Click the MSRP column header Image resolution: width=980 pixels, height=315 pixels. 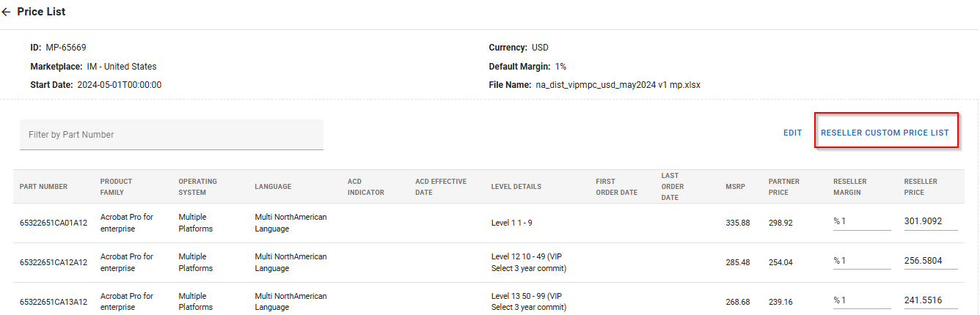(x=735, y=187)
